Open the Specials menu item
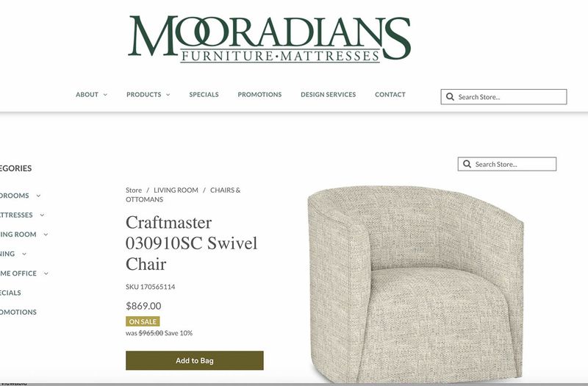 [204, 95]
